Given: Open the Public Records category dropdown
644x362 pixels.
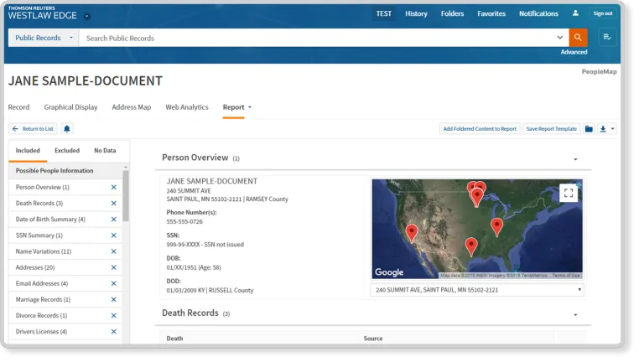Looking at the screenshot, I should (43, 38).
